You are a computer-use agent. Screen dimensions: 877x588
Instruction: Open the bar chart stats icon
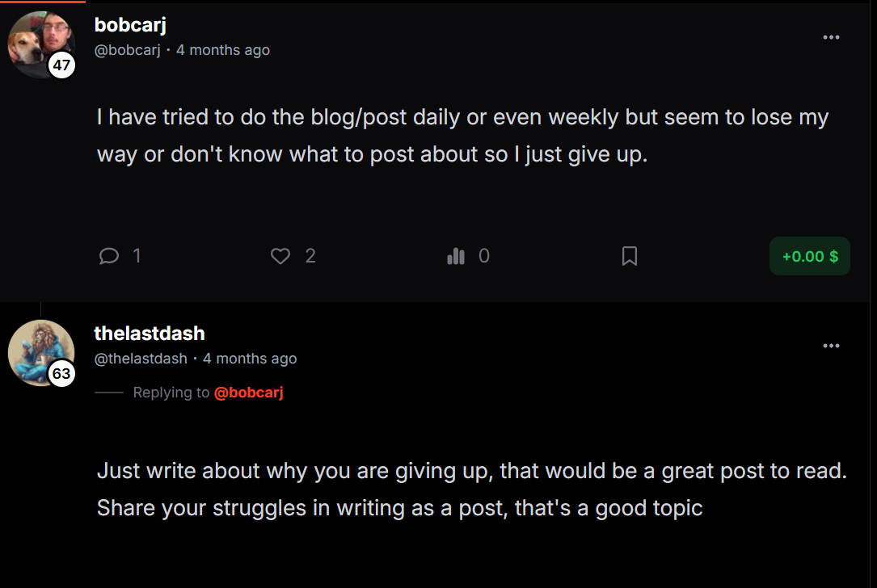(456, 256)
